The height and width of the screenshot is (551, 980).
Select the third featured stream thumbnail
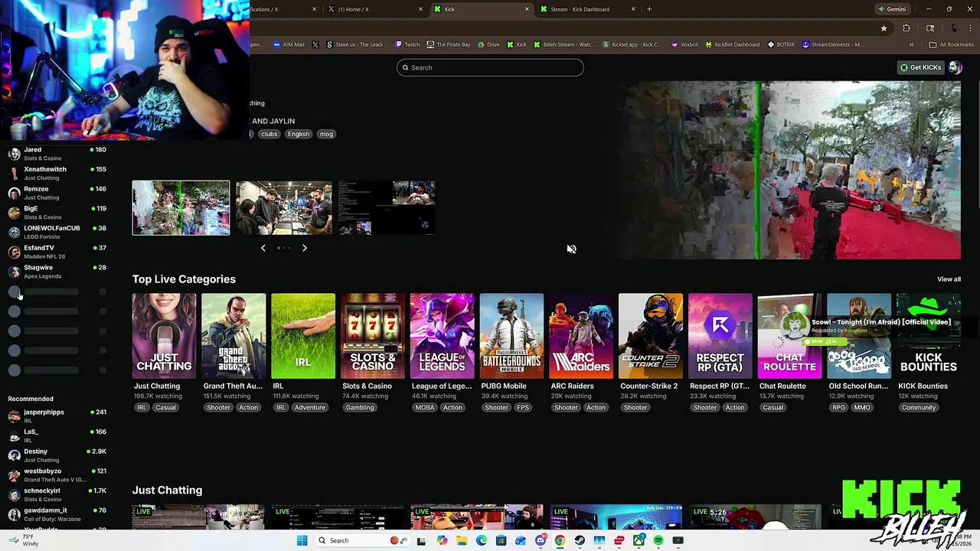(x=387, y=207)
